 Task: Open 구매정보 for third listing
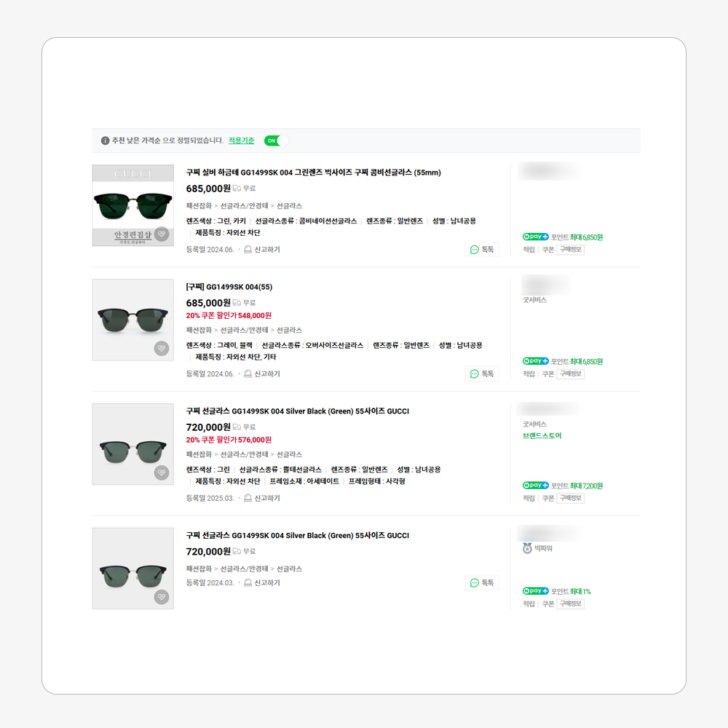(x=571, y=498)
